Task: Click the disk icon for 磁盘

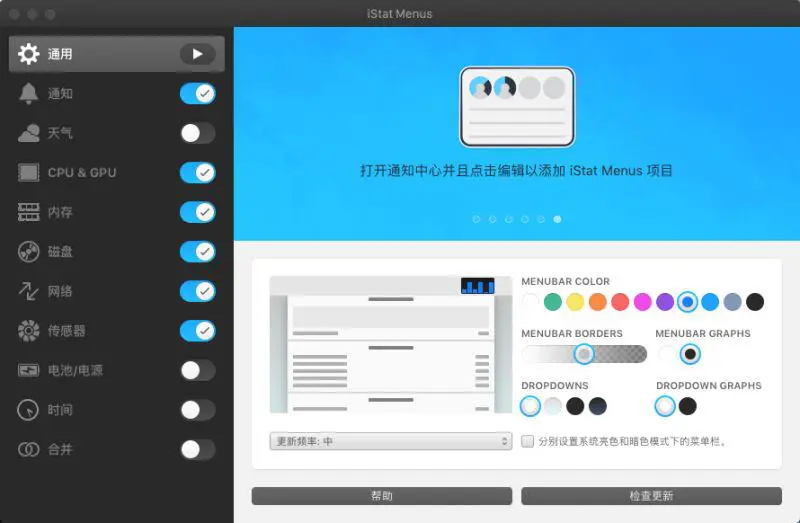Action: pos(29,252)
